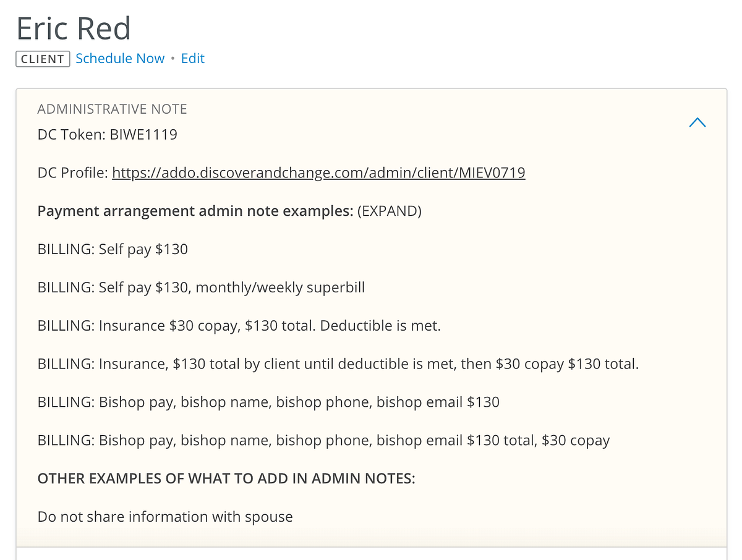The height and width of the screenshot is (560, 742).
Task: Click the Deductible is met insurance line
Action: [x=239, y=326]
